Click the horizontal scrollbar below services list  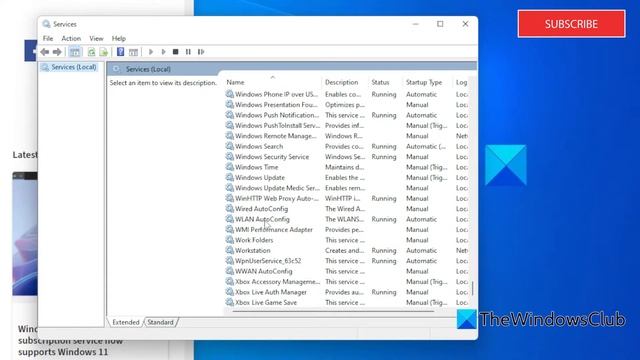tap(333, 311)
